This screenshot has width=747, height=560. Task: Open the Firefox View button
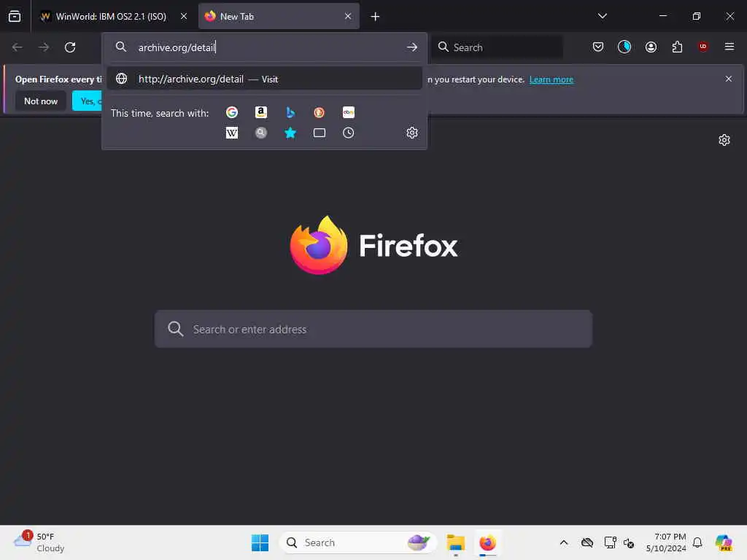coord(15,16)
